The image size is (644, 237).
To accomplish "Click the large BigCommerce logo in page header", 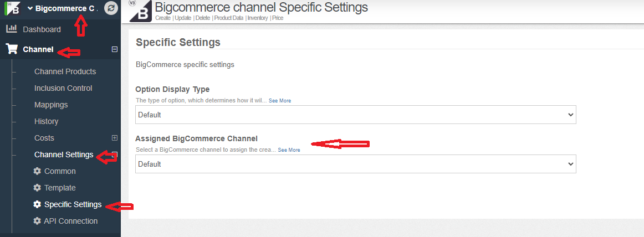I will pyautogui.click(x=141, y=11).
